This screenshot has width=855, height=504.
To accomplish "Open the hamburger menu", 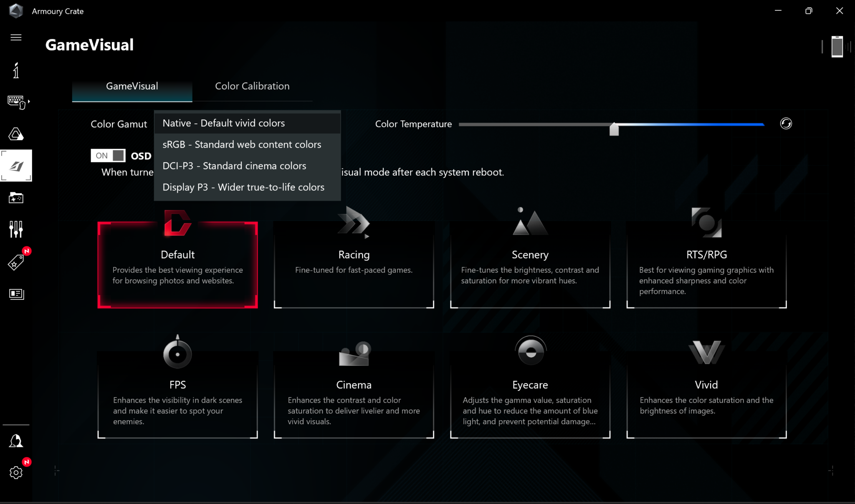I will (16, 37).
